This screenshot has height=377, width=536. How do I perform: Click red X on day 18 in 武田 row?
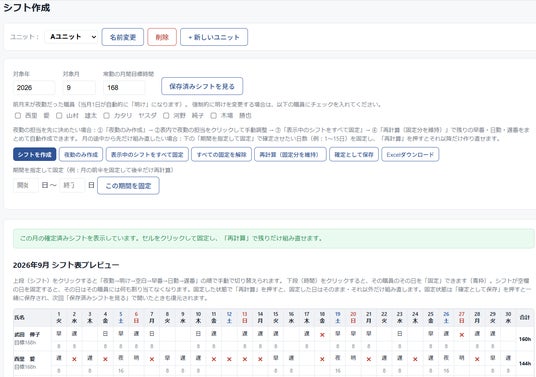(x=322, y=335)
